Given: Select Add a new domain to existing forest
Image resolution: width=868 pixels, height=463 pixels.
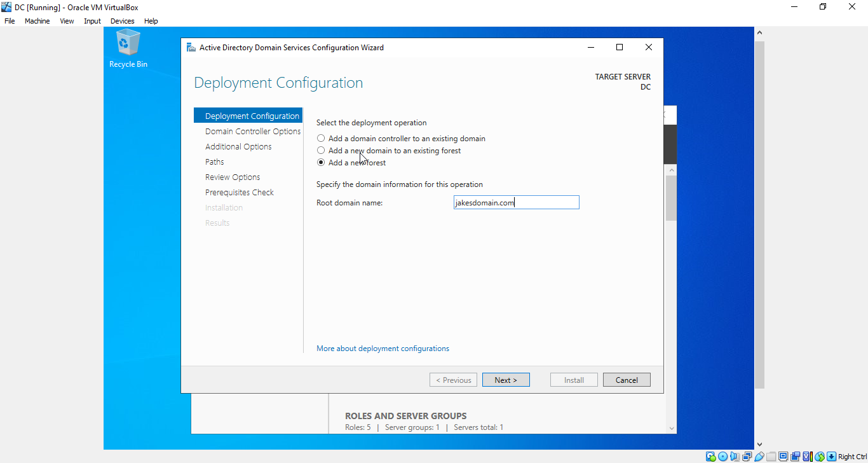Looking at the screenshot, I should click(x=321, y=150).
